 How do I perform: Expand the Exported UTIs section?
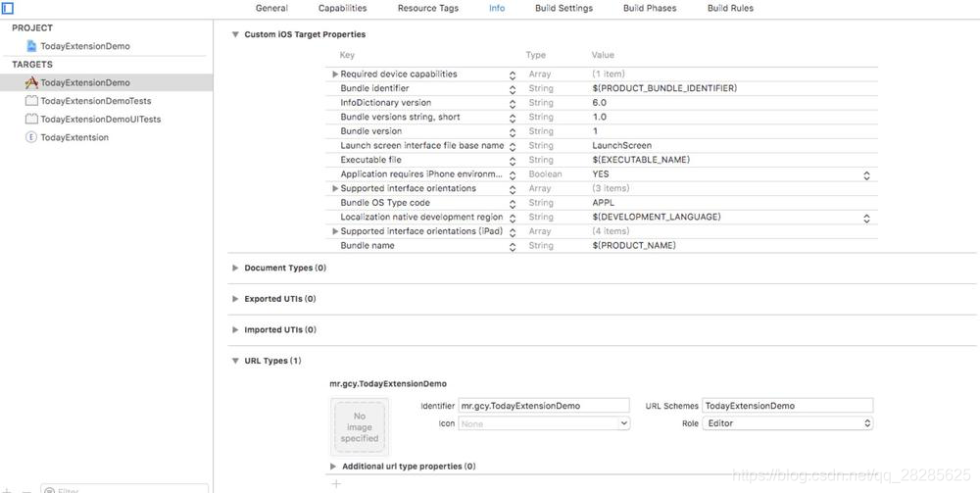(x=235, y=299)
